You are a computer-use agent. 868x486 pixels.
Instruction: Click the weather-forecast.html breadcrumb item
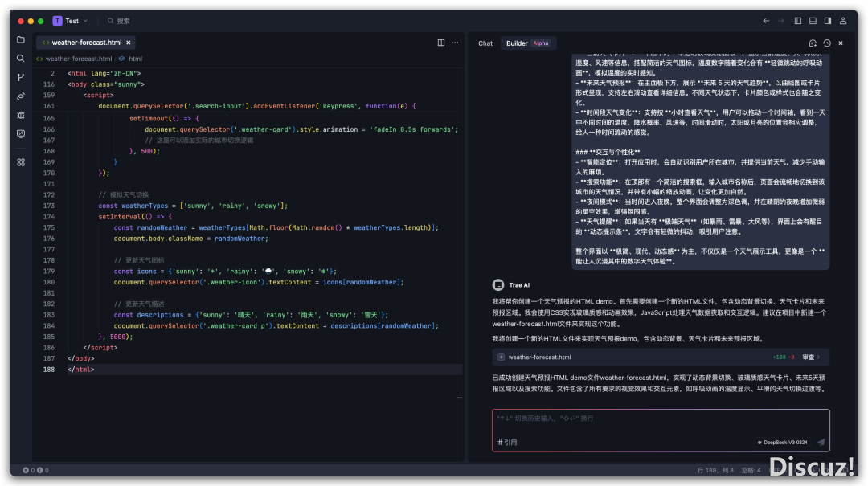[79, 59]
